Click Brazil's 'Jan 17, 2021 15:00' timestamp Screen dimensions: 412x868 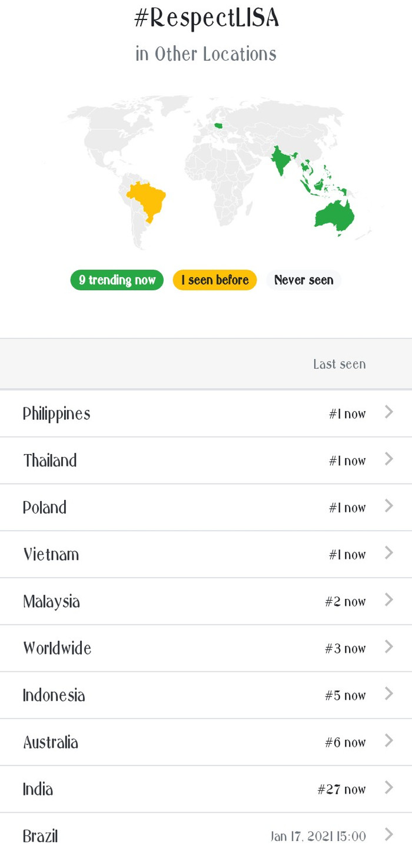click(318, 836)
